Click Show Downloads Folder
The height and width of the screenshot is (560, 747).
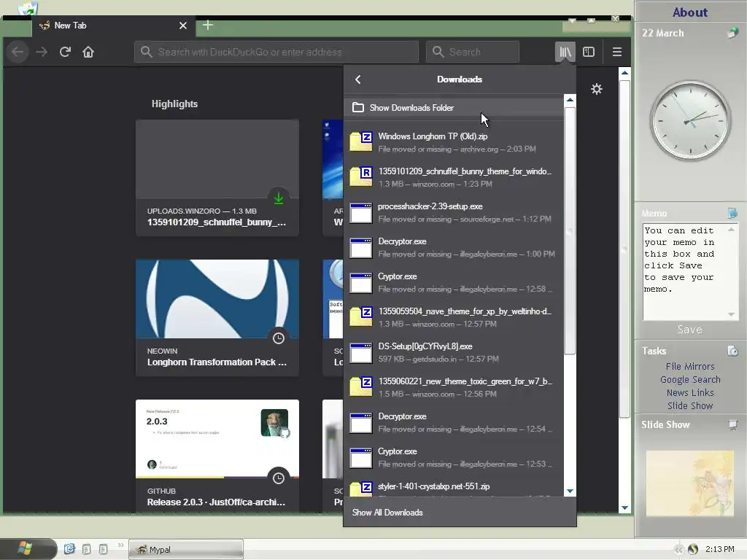(454, 108)
